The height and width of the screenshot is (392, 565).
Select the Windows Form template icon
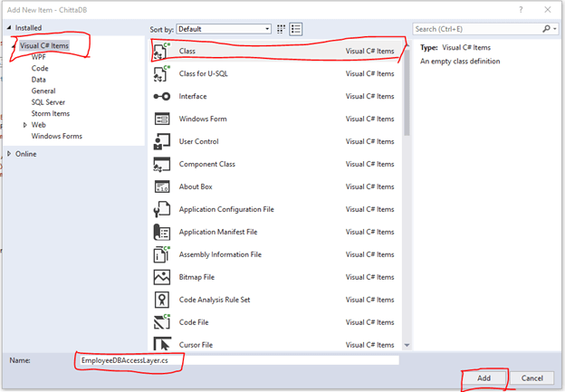pyautogui.click(x=162, y=119)
